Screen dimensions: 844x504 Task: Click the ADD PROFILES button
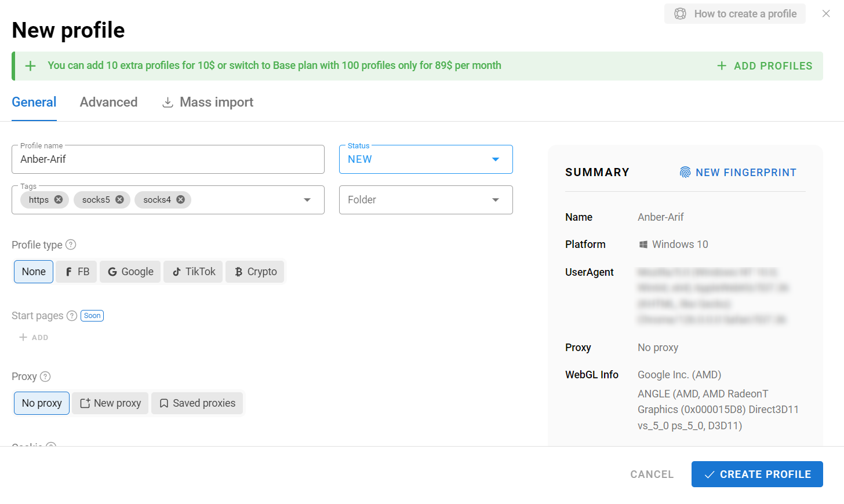(x=765, y=65)
